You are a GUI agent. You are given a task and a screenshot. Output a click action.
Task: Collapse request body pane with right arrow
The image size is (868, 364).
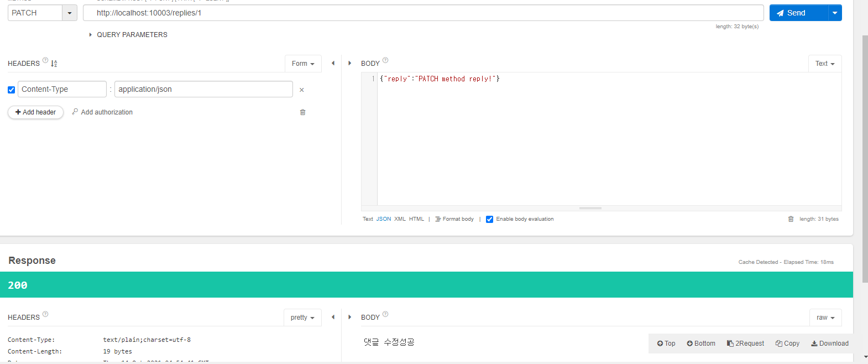click(x=349, y=63)
